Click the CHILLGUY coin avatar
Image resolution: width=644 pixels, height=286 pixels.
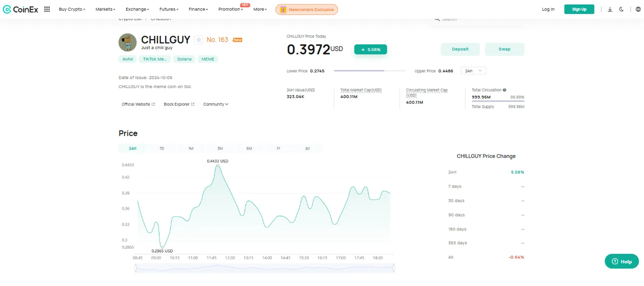pos(128,42)
